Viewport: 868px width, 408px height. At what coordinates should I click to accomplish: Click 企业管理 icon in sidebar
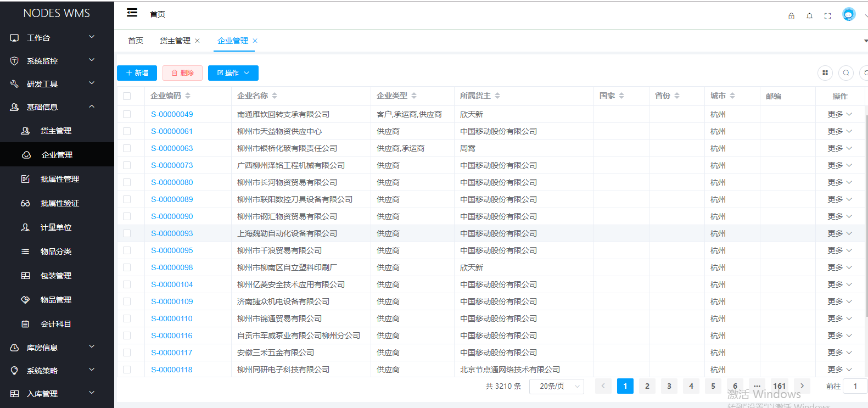tap(26, 155)
